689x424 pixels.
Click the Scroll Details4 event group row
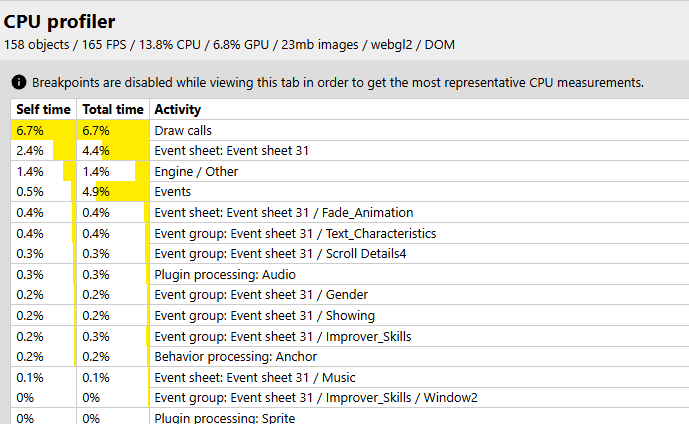point(350,254)
